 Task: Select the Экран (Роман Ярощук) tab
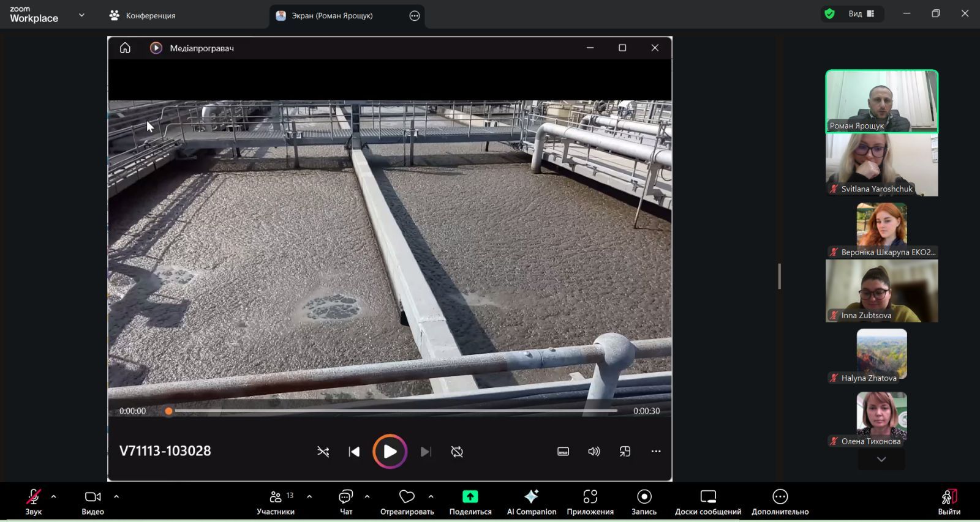331,15
